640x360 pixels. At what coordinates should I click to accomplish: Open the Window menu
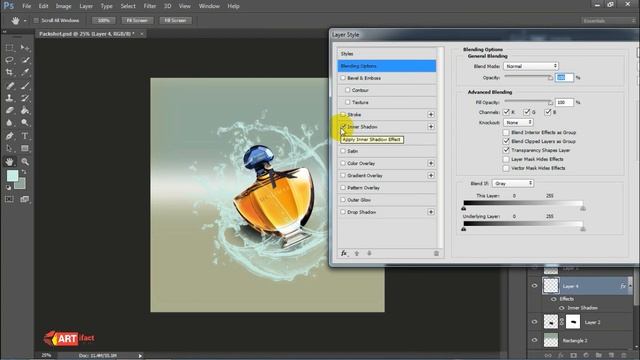209,6
